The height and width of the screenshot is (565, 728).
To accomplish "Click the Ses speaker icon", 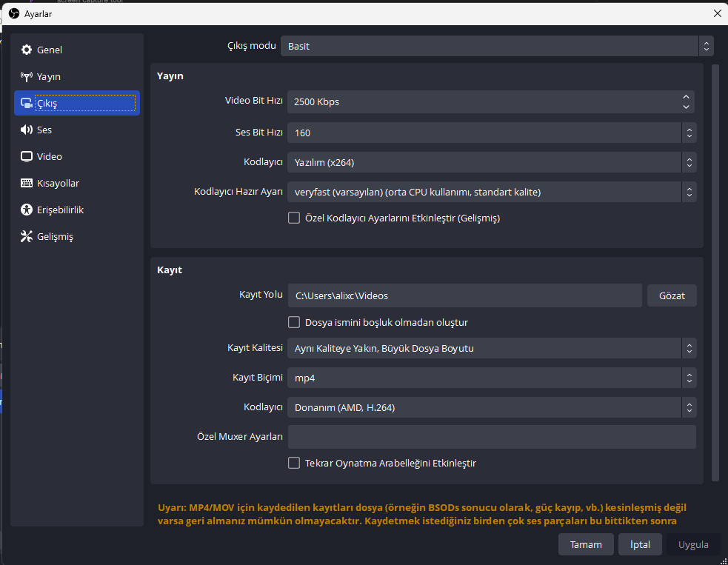I will click(x=27, y=130).
